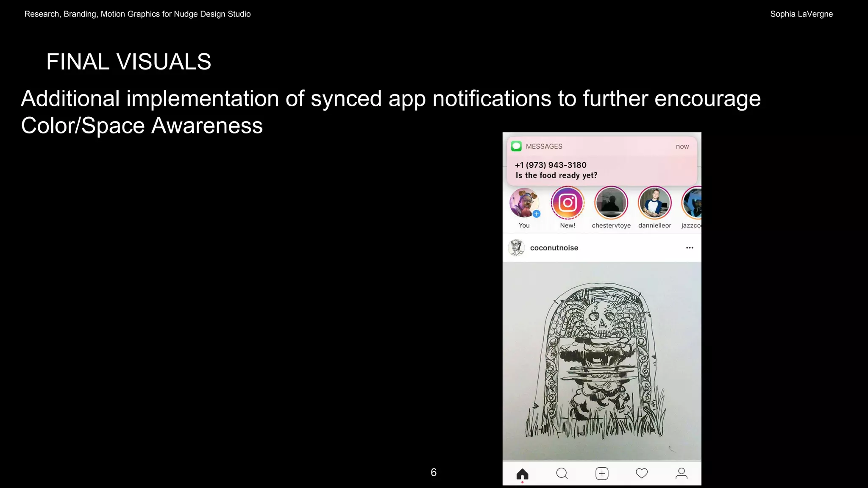
Task: Open the three-dot post options menu
Action: (690, 248)
